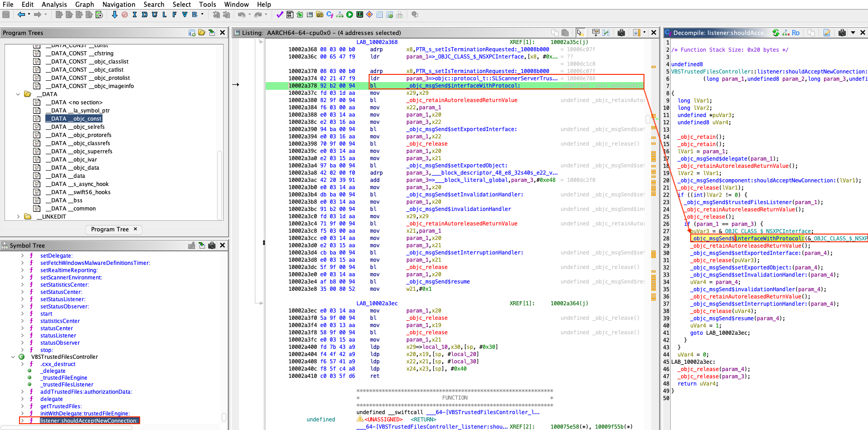Expand the __LINKEDIT folder

click(x=18, y=217)
